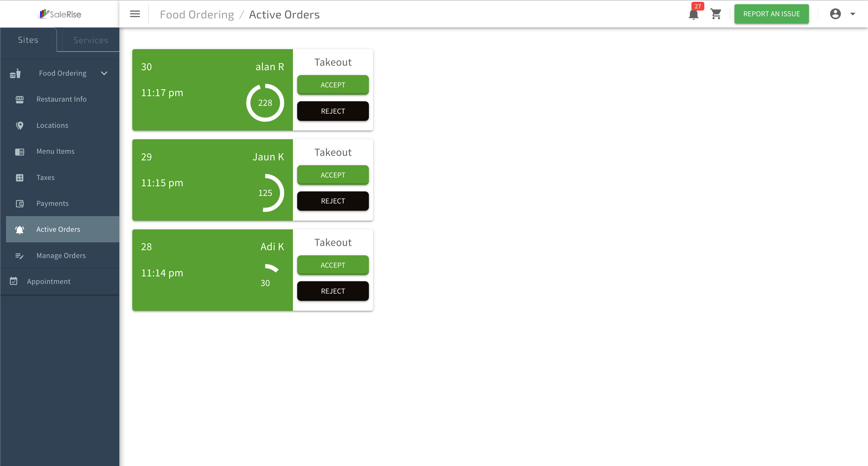Click the Payments wallet icon
Screen dimensions: 868x466
point(20,203)
